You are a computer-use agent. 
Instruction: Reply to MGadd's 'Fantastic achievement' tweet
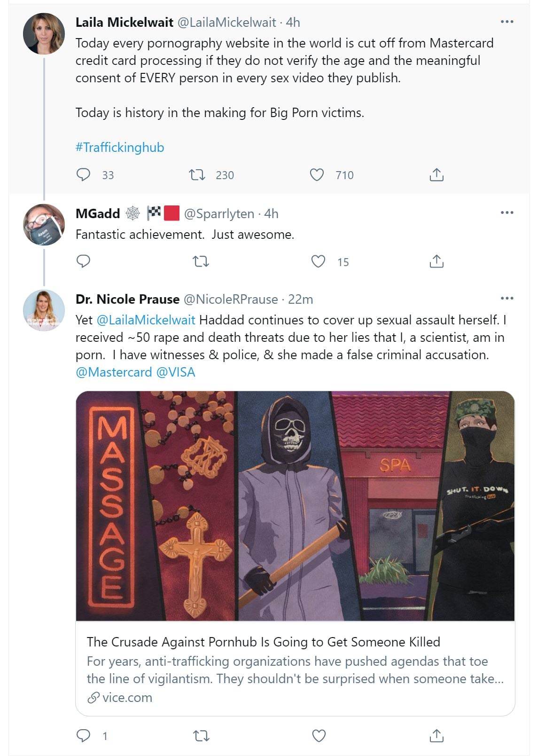(x=83, y=261)
